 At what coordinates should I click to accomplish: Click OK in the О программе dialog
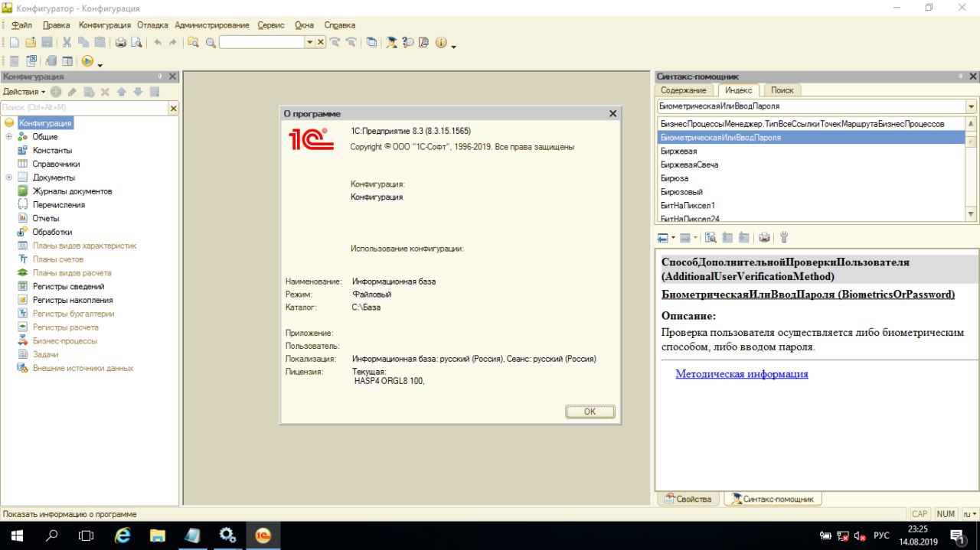pyautogui.click(x=590, y=412)
